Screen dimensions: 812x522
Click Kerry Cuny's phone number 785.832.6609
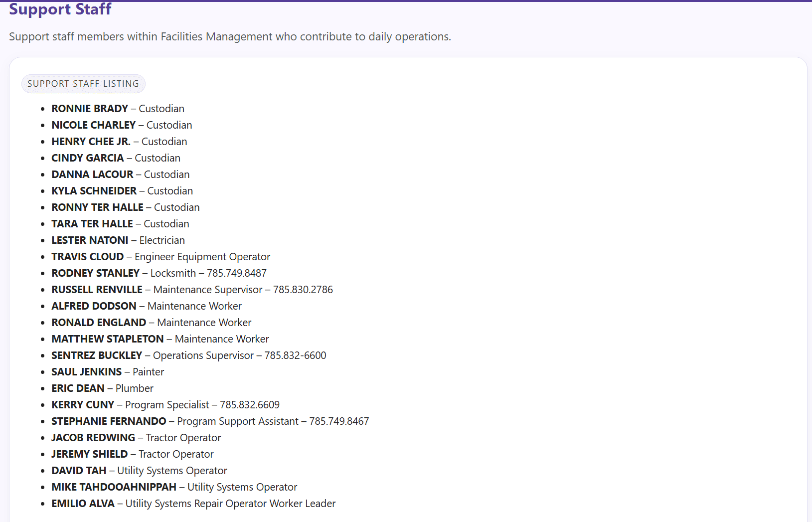tap(250, 405)
